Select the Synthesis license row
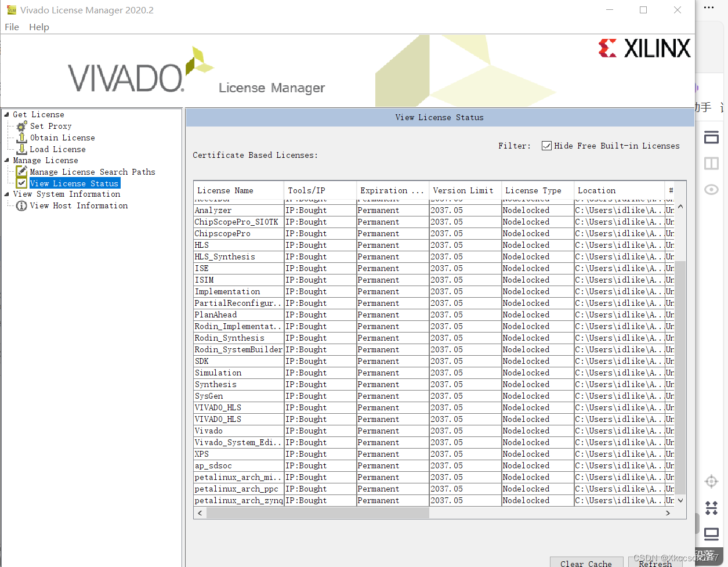The height and width of the screenshot is (567, 728). [x=434, y=384]
